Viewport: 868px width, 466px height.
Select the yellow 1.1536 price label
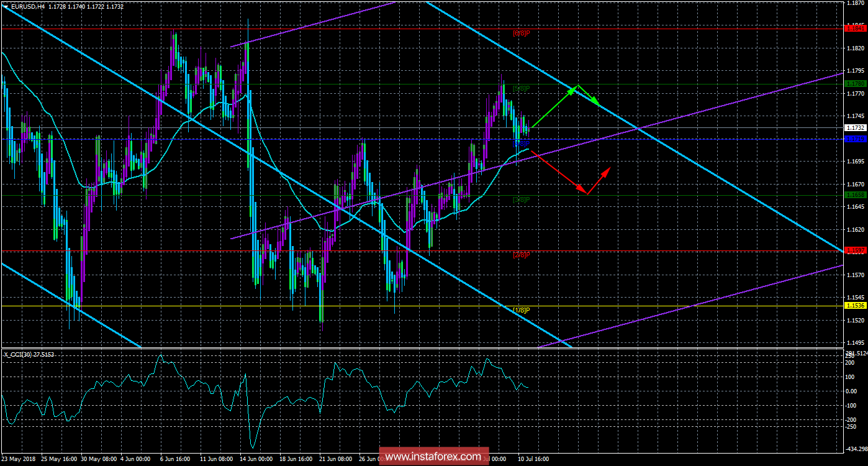coord(855,305)
